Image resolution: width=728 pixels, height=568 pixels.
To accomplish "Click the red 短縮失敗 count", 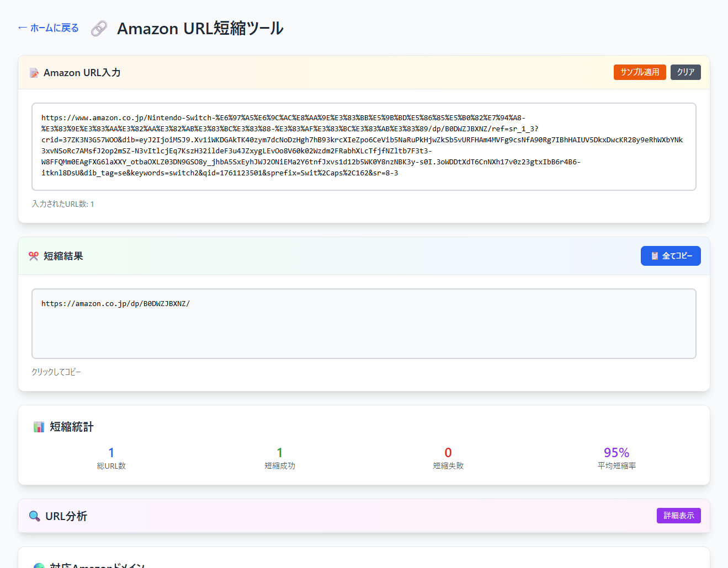I will click(448, 453).
